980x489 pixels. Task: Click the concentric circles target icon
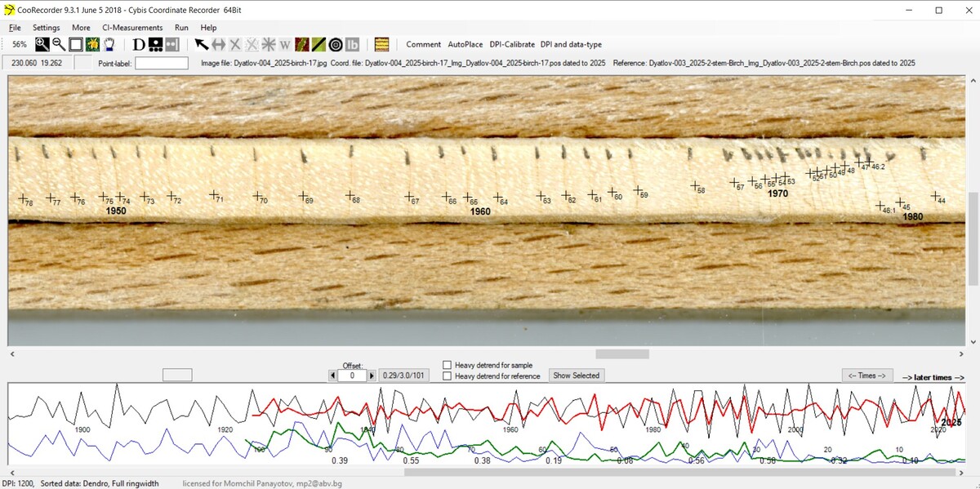click(x=335, y=44)
